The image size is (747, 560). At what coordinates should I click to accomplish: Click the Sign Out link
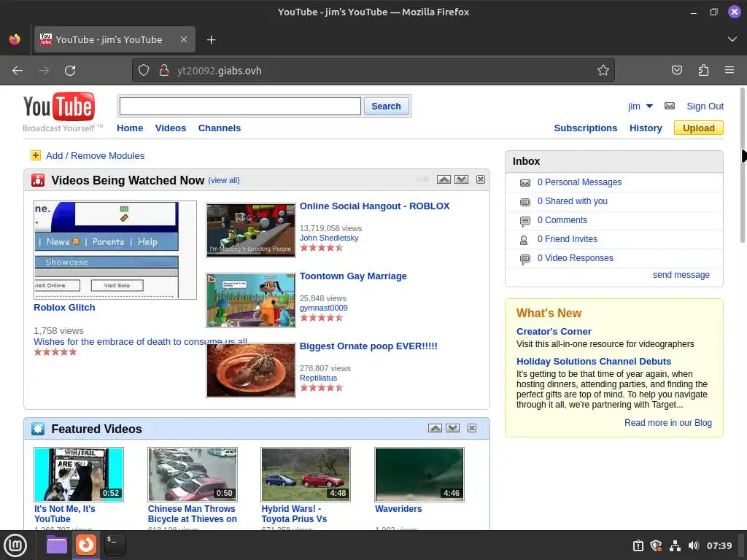705,106
